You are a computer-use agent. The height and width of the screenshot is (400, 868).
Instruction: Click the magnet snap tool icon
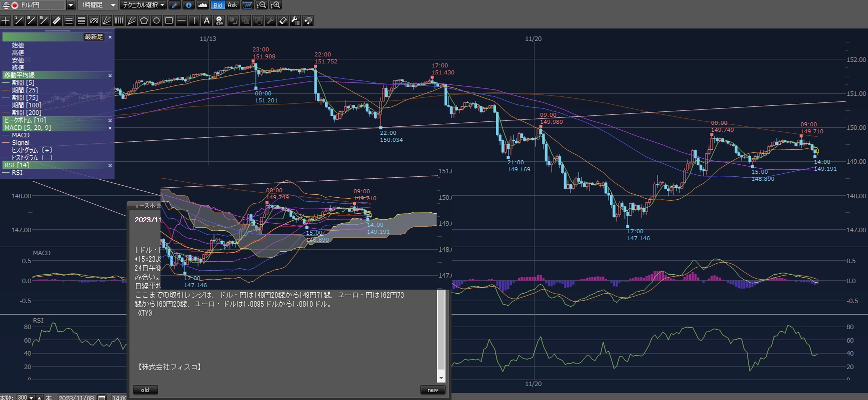click(308, 20)
